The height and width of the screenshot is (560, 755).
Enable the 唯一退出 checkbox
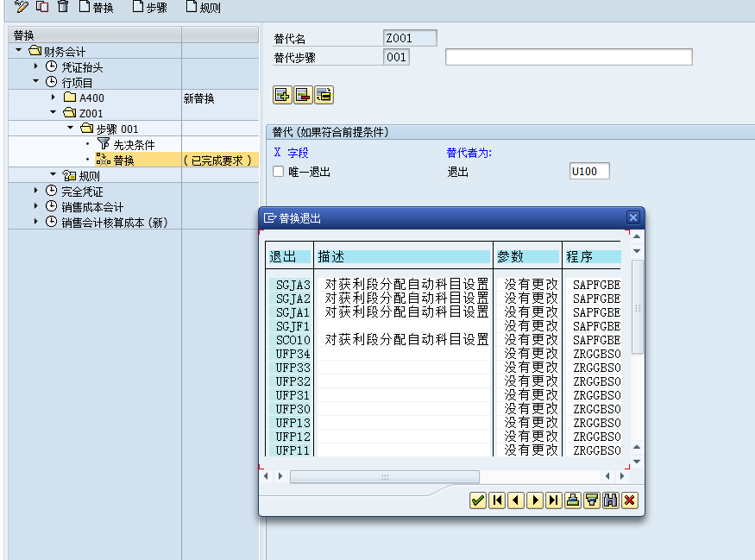coord(276,170)
